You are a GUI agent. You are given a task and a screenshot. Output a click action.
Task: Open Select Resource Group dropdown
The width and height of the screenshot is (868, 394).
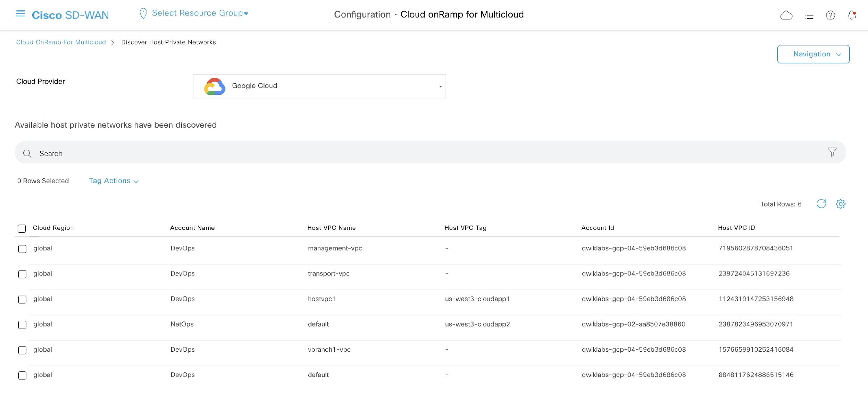[200, 13]
